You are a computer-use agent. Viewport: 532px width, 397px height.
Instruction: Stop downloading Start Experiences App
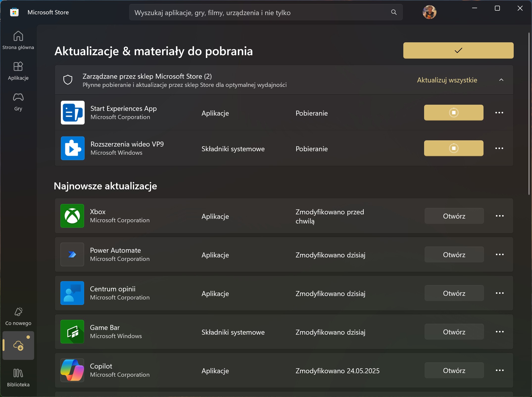(x=454, y=113)
